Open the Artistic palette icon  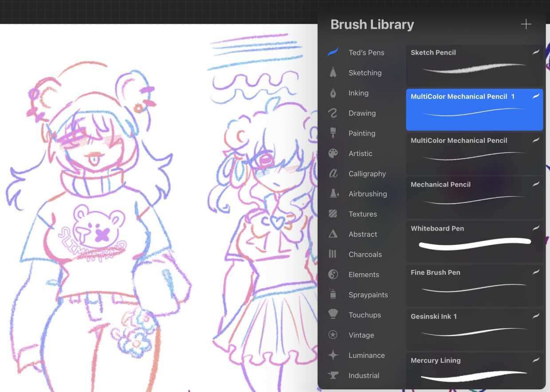click(333, 153)
